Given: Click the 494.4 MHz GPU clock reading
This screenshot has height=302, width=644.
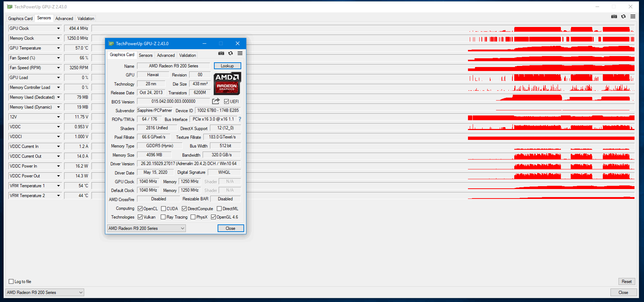Looking at the screenshot, I should click(x=77, y=28).
